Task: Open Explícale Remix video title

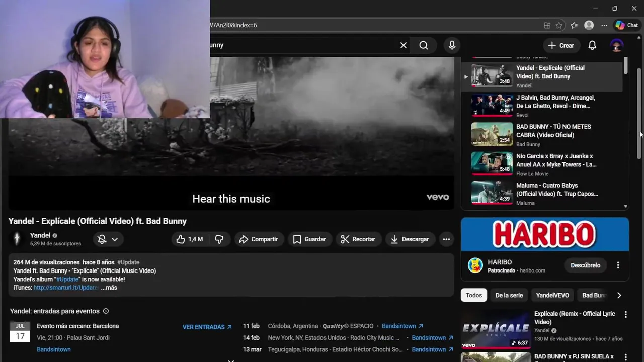Action: (x=575, y=318)
